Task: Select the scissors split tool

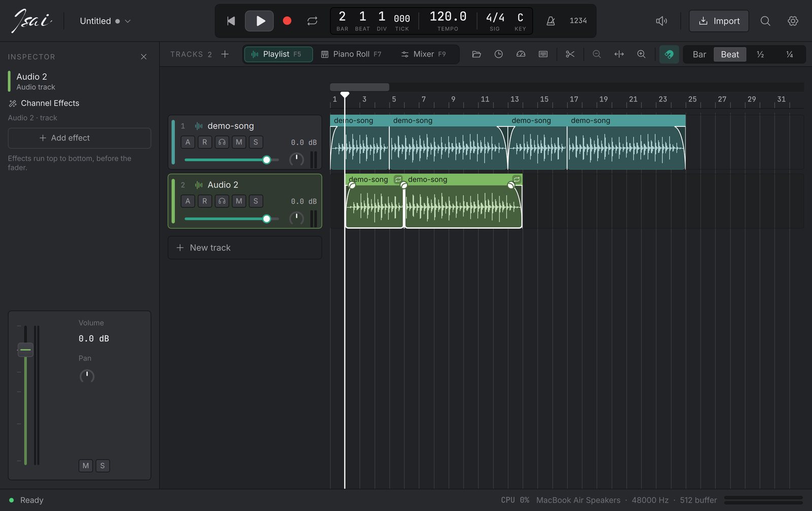Action: (x=570, y=54)
